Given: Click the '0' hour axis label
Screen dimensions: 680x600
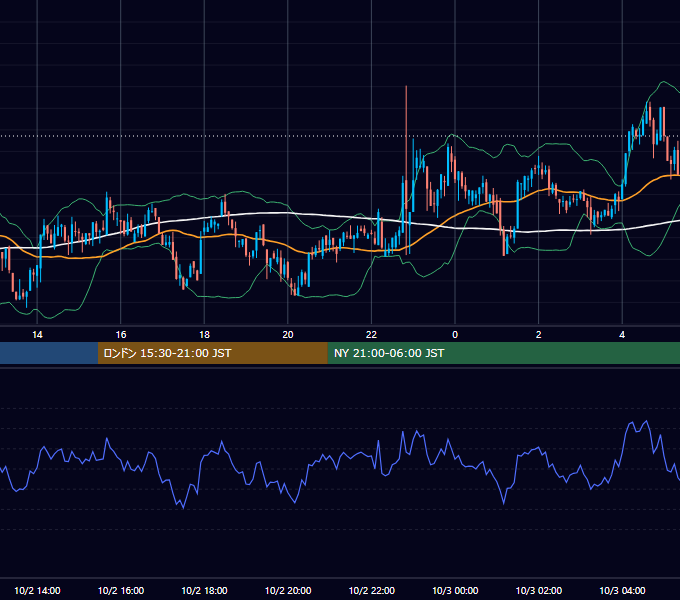Looking at the screenshot, I should [x=455, y=335].
